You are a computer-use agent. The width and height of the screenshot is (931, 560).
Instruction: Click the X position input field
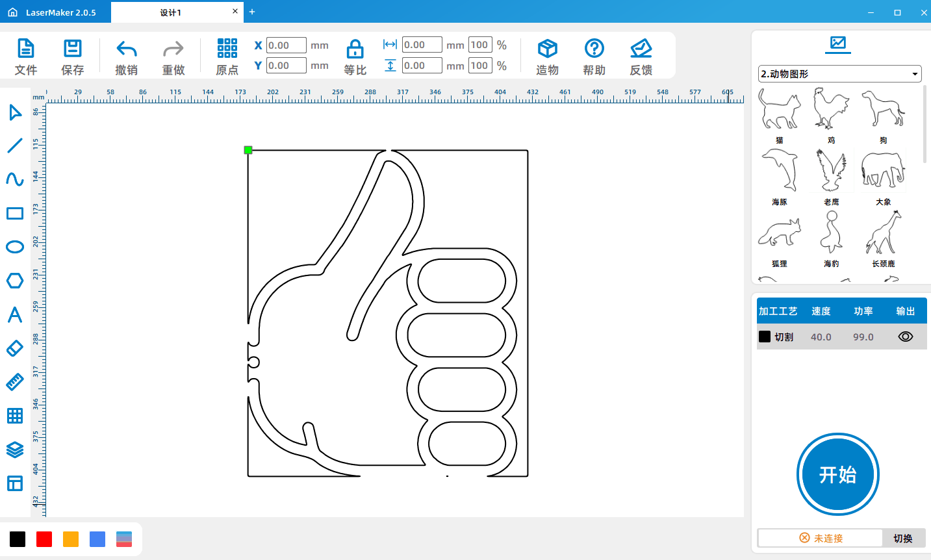click(x=287, y=45)
